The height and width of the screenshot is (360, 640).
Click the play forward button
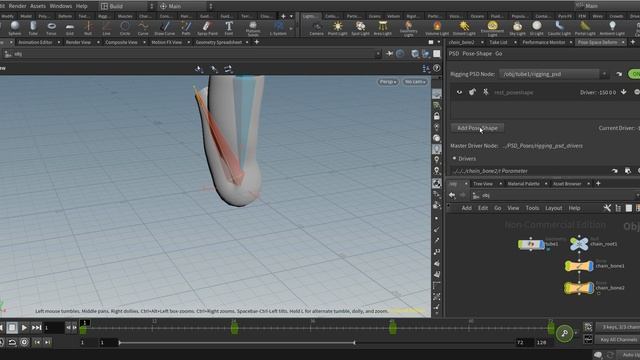pyautogui.click(x=24, y=327)
